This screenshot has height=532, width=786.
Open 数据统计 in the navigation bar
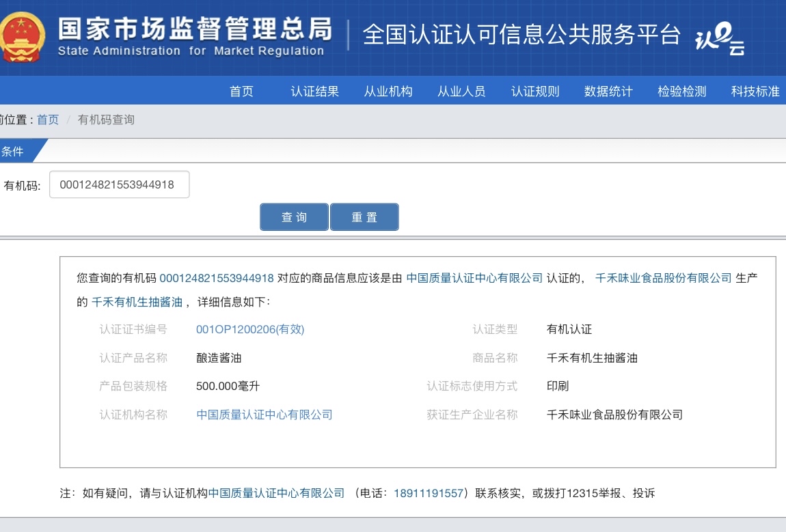tap(608, 92)
